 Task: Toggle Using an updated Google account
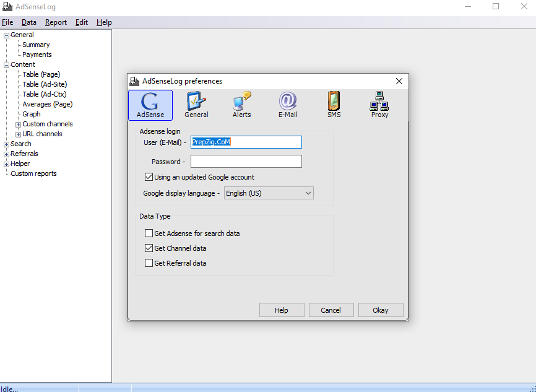click(x=149, y=177)
